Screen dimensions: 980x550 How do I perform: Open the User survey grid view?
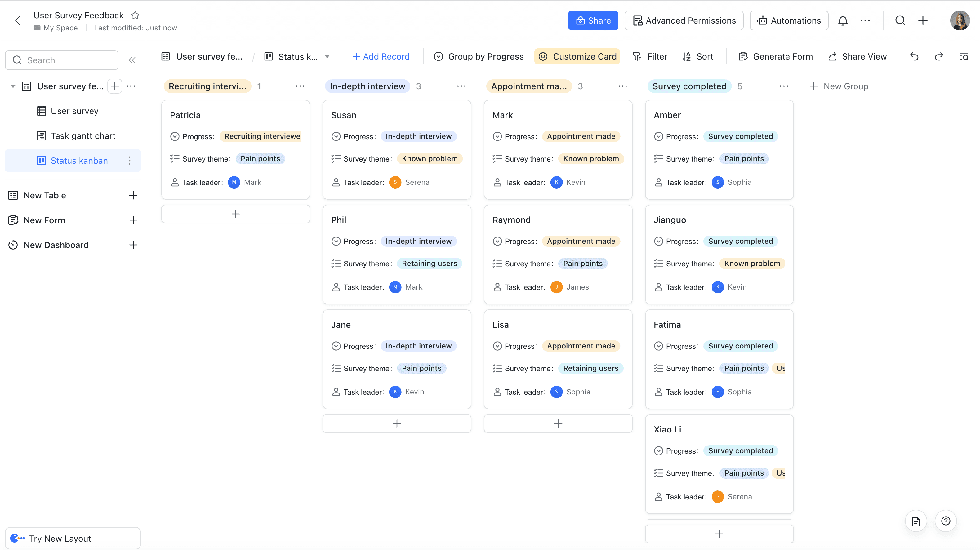(74, 111)
